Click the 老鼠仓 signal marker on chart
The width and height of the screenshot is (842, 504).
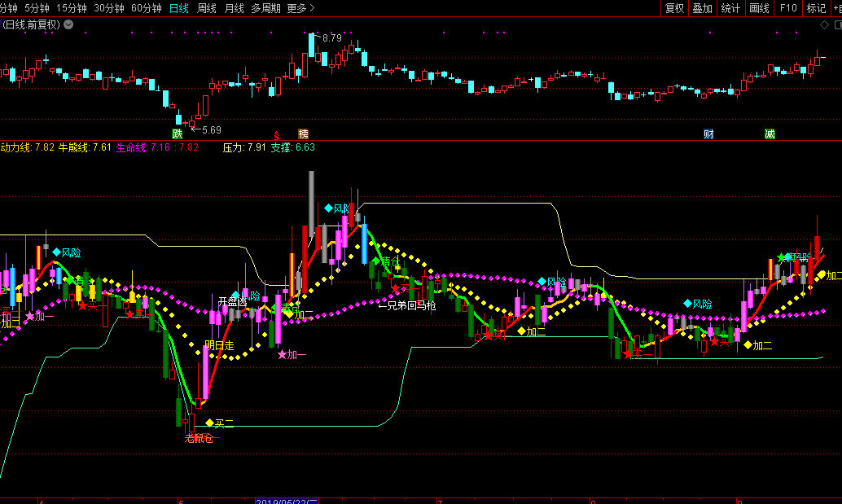click(200, 438)
